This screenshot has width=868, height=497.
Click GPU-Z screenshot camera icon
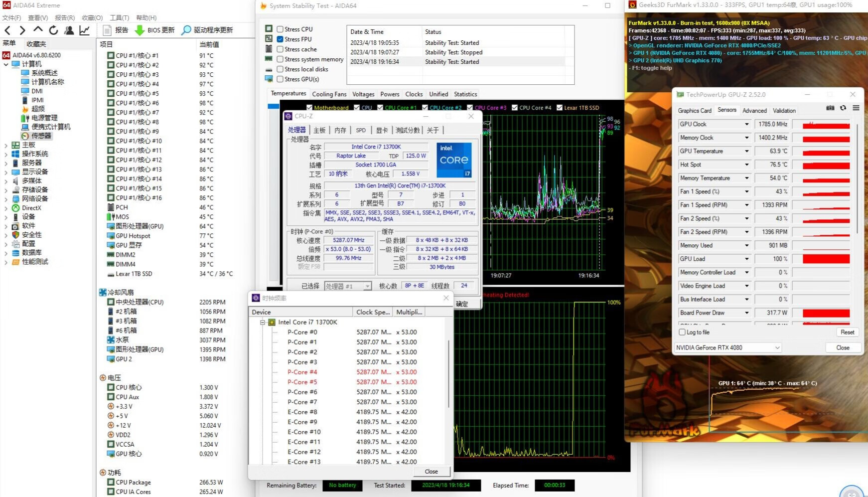830,108
